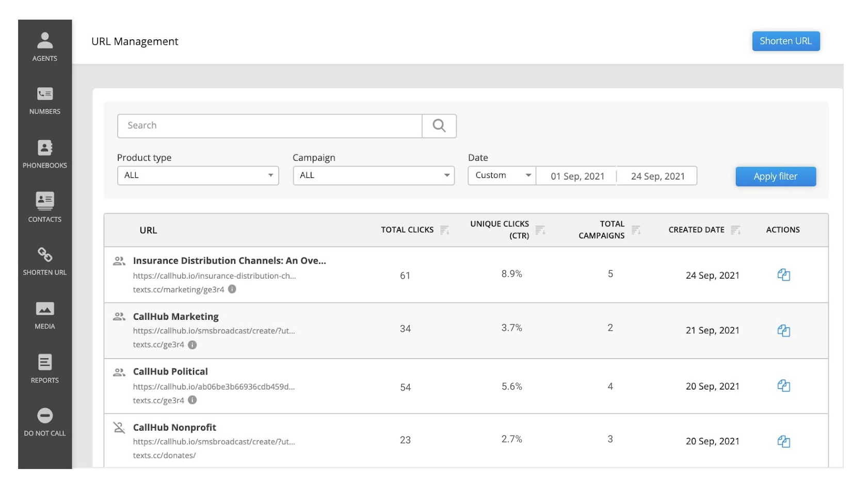Image resolution: width=868 pixels, height=485 pixels.
Task: Apply filter to URL list
Action: pyautogui.click(x=776, y=176)
